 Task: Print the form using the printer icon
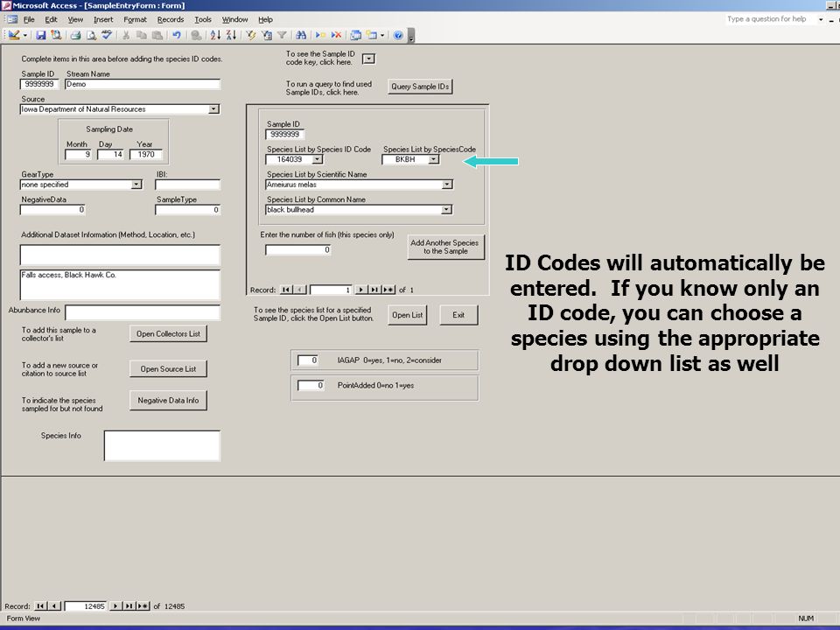point(75,35)
